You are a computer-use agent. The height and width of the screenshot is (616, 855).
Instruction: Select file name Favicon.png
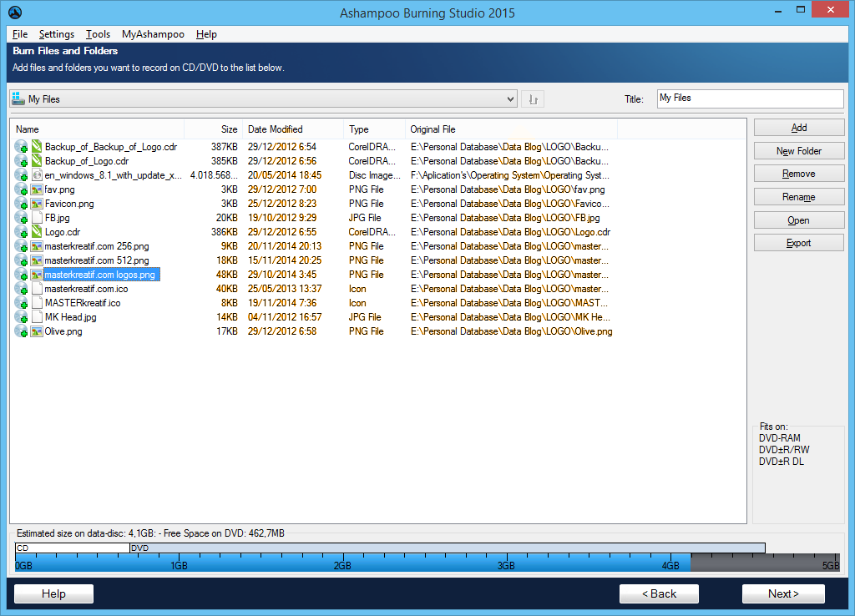point(69,204)
